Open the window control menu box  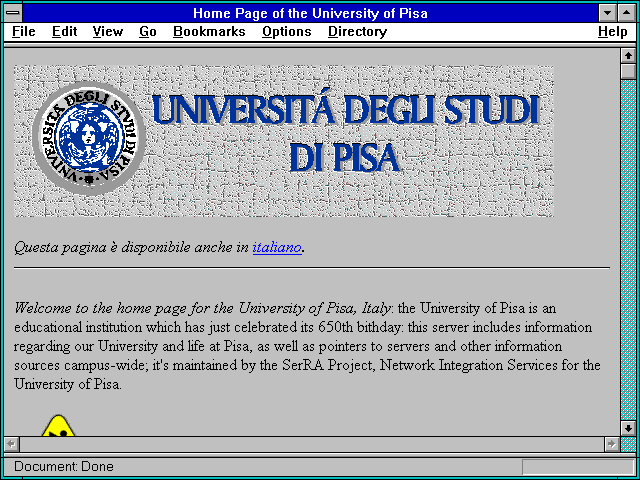[13, 13]
